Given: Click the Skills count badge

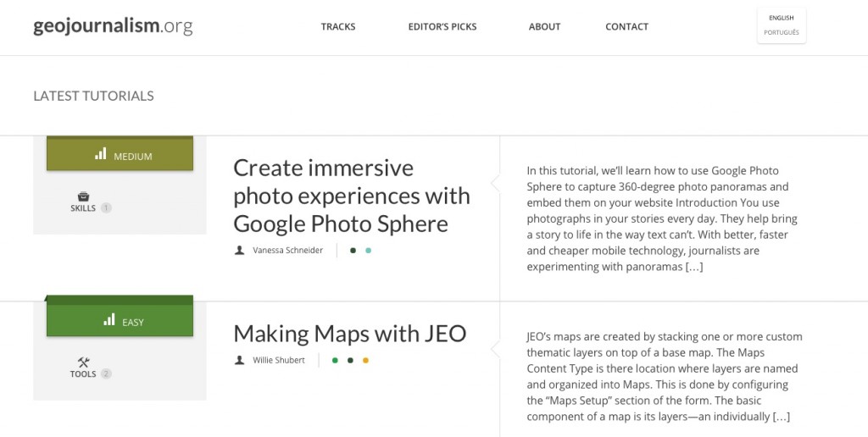Looking at the screenshot, I should [106, 208].
